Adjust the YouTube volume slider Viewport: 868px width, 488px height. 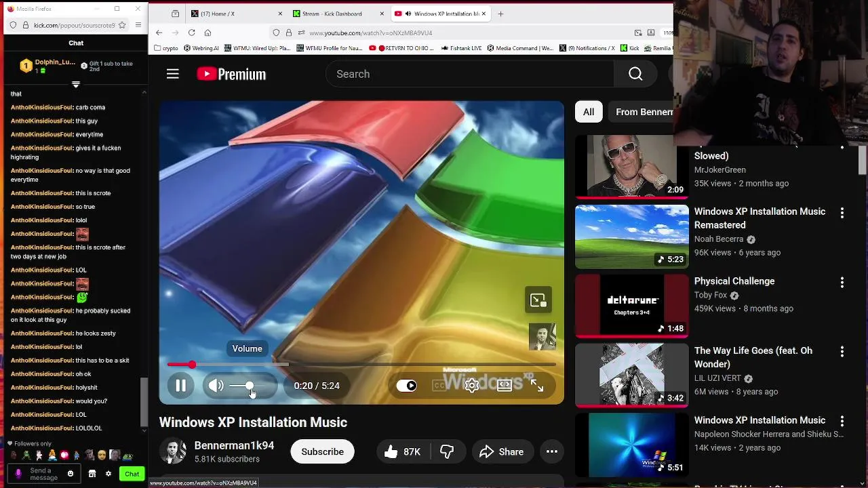click(x=250, y=386)
